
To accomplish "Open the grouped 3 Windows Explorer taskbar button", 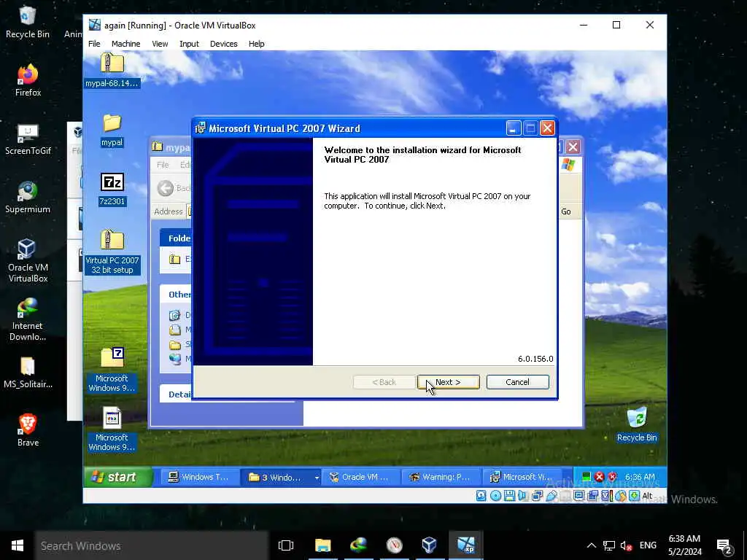I will [280, 477].
